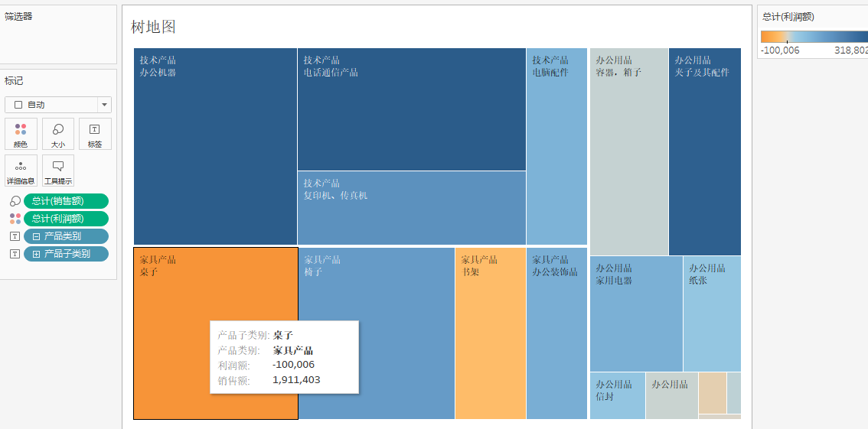Select the 总计(利润额) pill
This screenshot has height=429, width=868.
point(67,219)
